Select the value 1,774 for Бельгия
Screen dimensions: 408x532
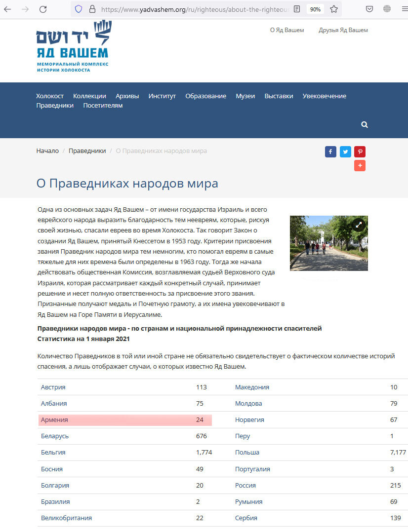pyautogui.click(x=204, y=452)
